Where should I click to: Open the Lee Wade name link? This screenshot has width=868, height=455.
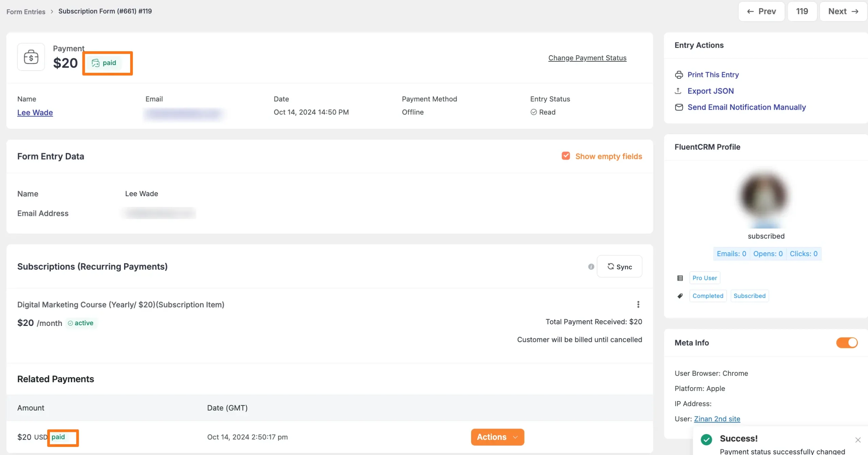click(x=35, y=112)
